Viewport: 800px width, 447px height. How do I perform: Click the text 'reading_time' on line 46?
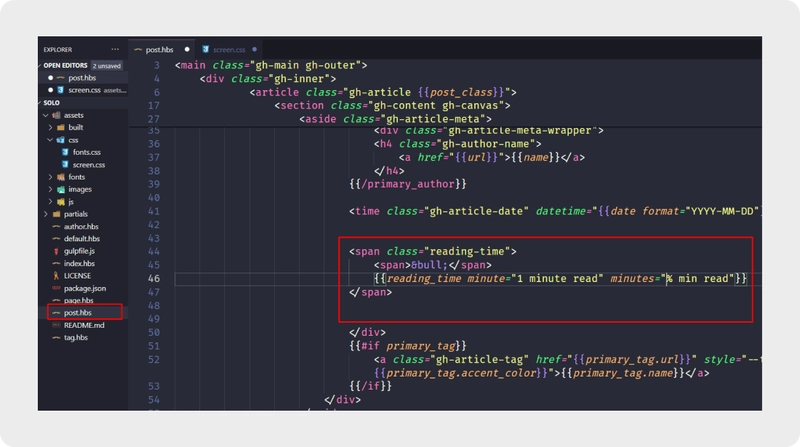coord(424,279)
